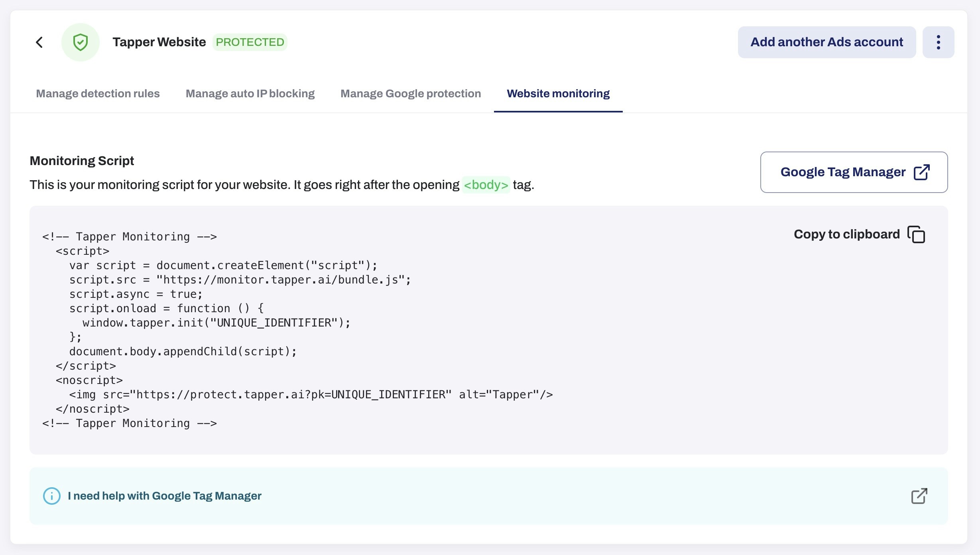Image resolution: width=980 pixels, height=555 pixels.
Task: Click Add another Ads account button
Action: click(827, 42)
